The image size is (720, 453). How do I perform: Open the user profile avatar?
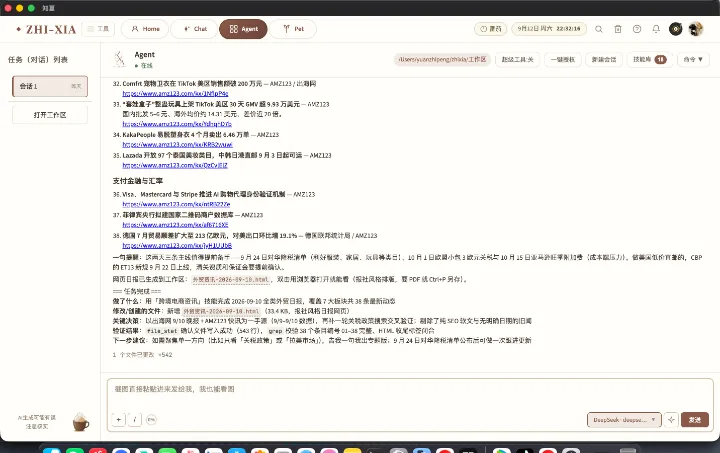[x=696, y=29]
